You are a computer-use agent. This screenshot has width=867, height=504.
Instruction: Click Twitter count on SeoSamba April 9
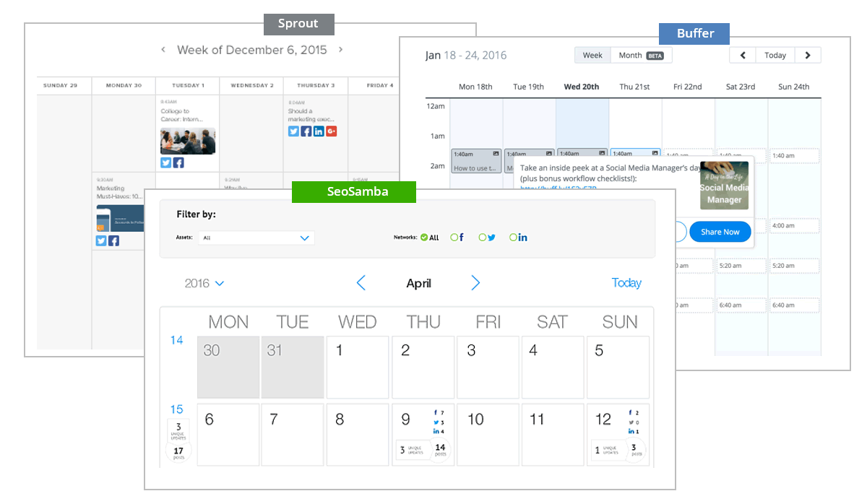coord(439,422)
